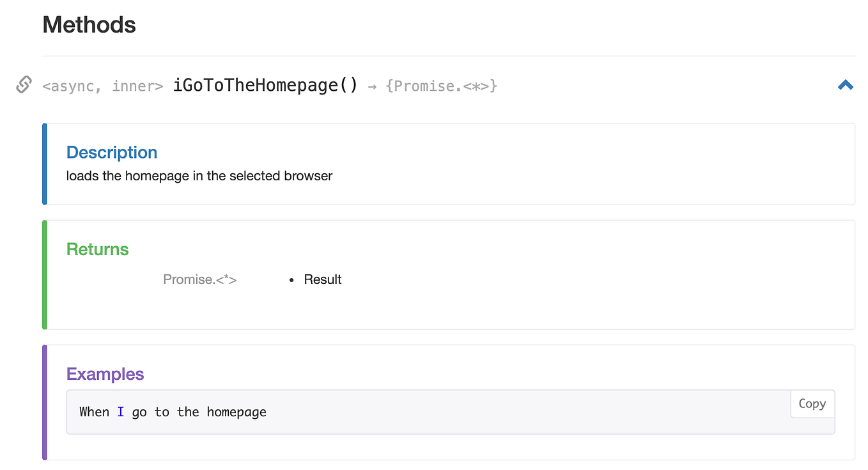
Task: Open the Examples section heading
Action: 105,374
